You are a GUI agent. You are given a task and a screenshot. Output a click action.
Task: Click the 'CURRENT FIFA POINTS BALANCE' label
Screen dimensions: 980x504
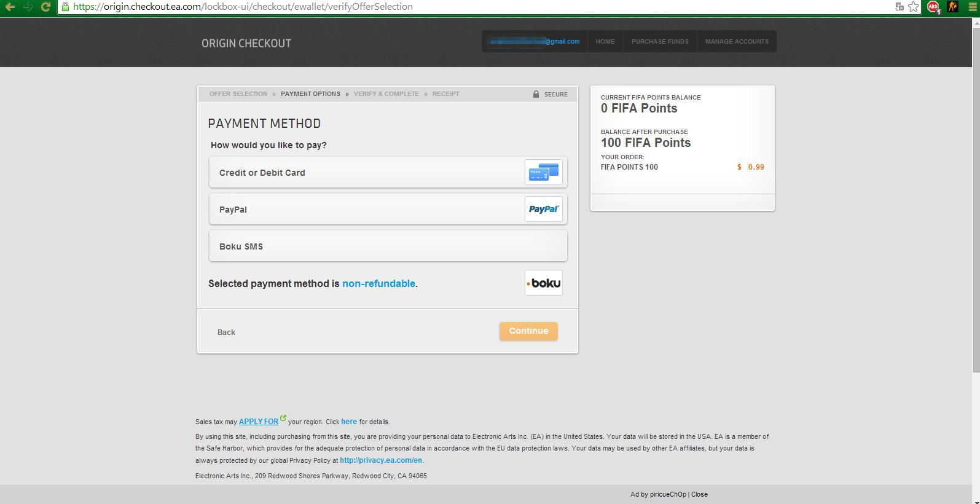coord(651,98)
